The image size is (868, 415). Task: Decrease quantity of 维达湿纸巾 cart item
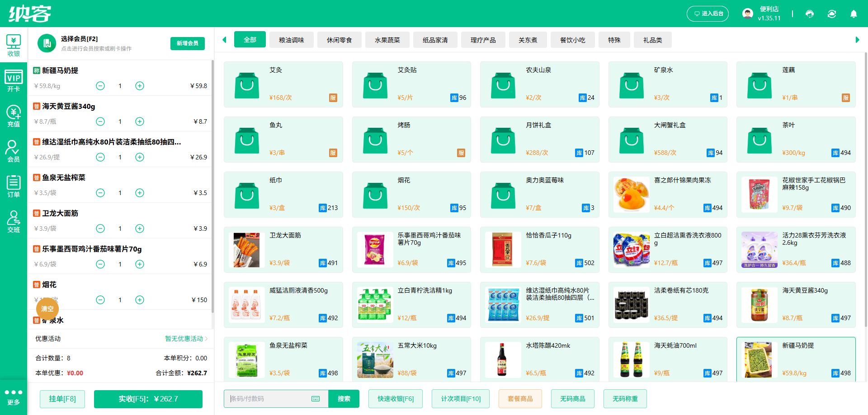pos(100,157)
